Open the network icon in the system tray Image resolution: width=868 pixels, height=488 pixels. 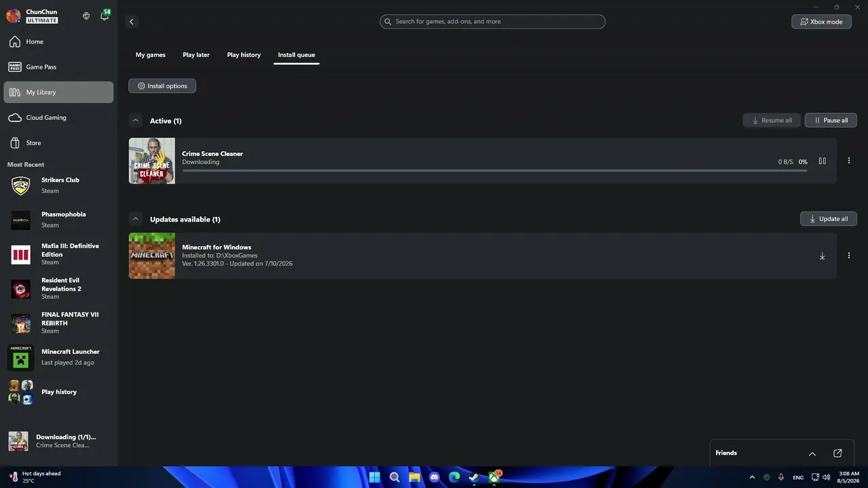[815, 477]
